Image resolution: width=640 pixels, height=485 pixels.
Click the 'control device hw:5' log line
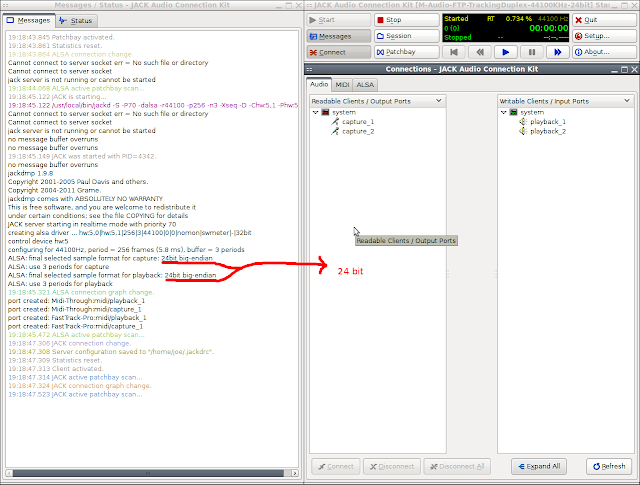(38, 241)
